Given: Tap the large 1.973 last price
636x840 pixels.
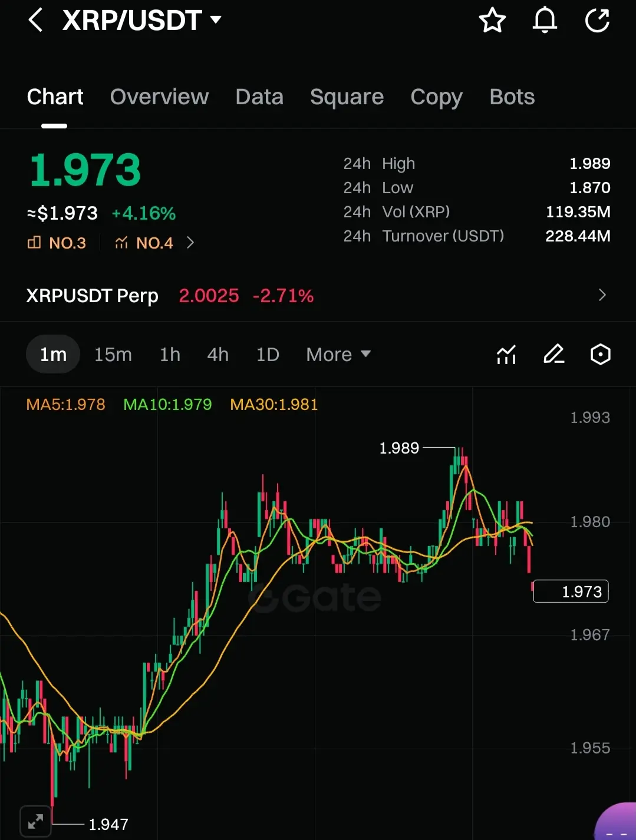Looking at the screenshot, I should click(85, 170).
